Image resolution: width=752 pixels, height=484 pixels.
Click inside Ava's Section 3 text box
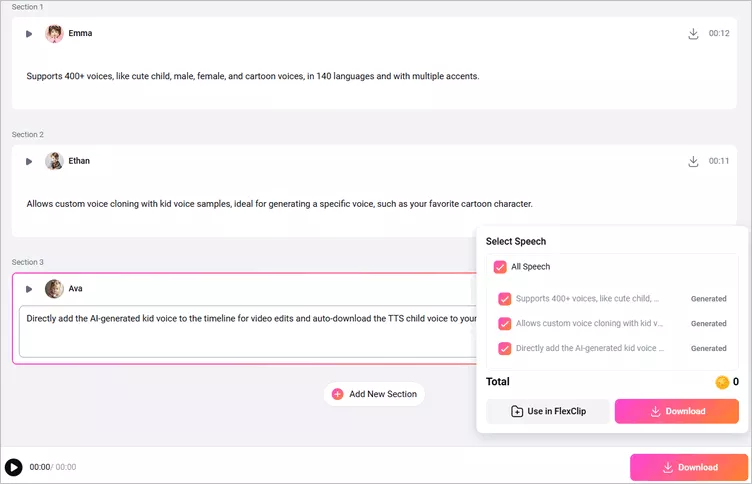240,330
